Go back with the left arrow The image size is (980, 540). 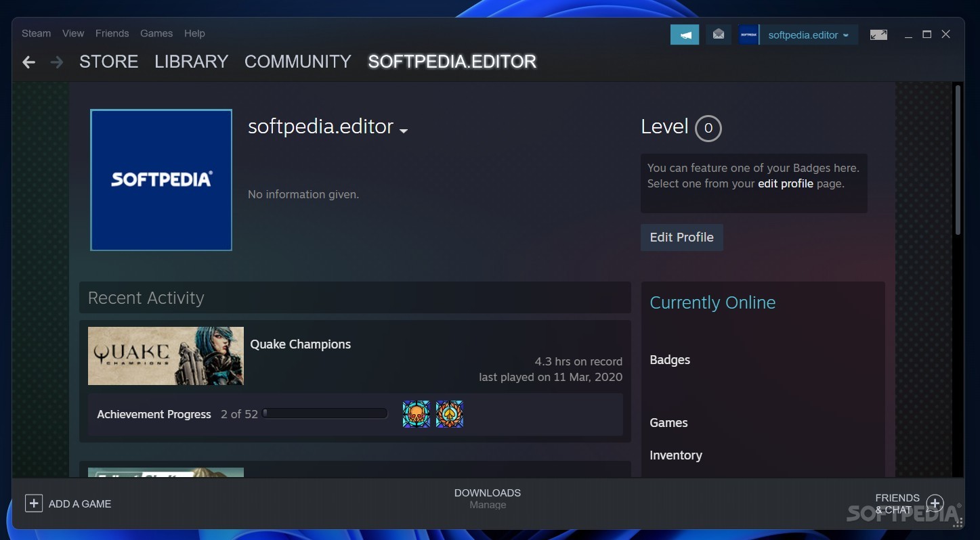(28, 62)
